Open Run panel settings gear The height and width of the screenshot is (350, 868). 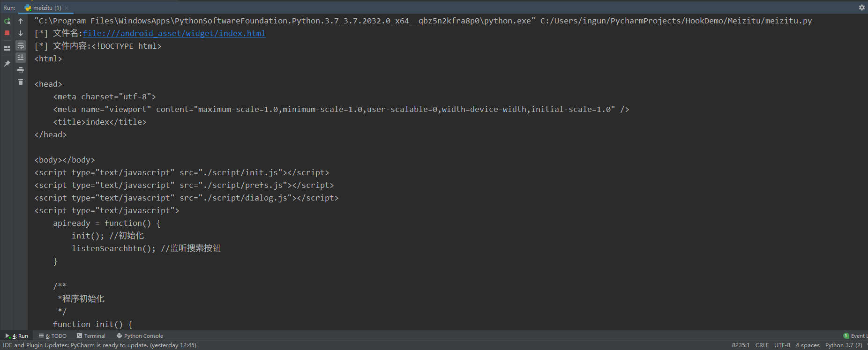(861, 7)
